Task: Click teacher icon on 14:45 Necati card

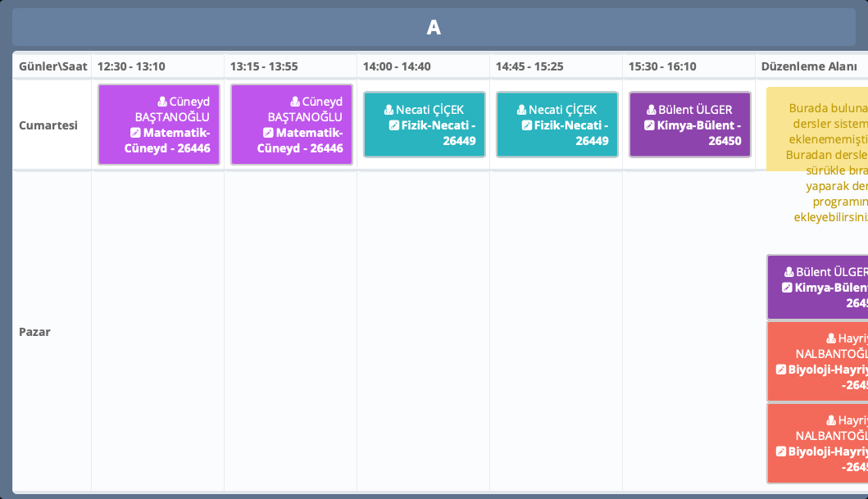Action: click(x=522, y=110)
